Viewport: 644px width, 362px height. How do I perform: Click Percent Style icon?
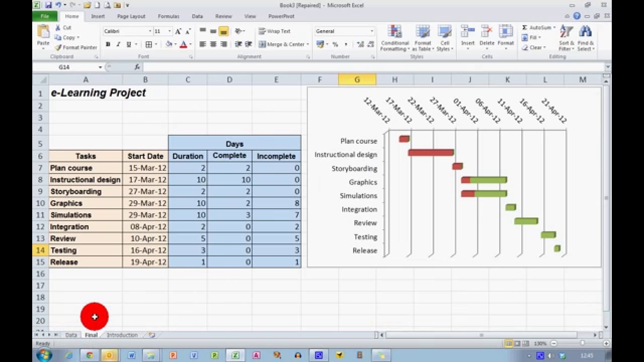tap(335, 44)
